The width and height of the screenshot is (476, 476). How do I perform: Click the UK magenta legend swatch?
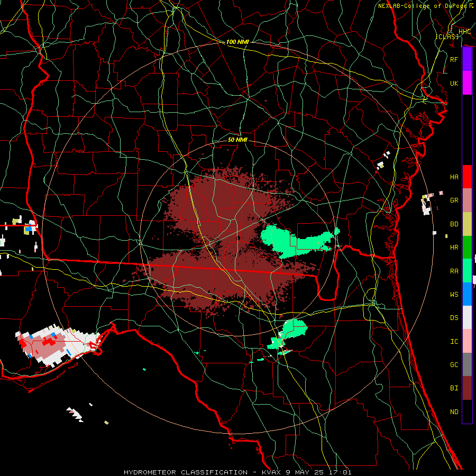point(467,83)
